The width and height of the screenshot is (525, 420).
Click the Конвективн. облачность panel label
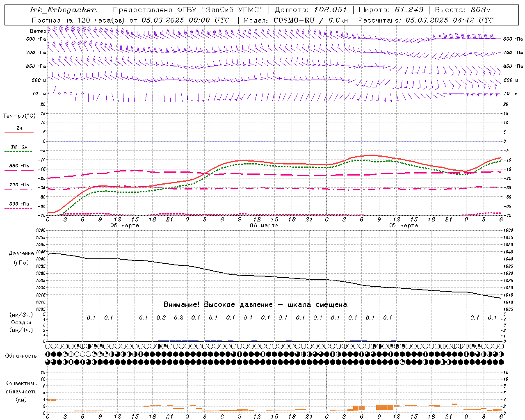pos(21,387)
